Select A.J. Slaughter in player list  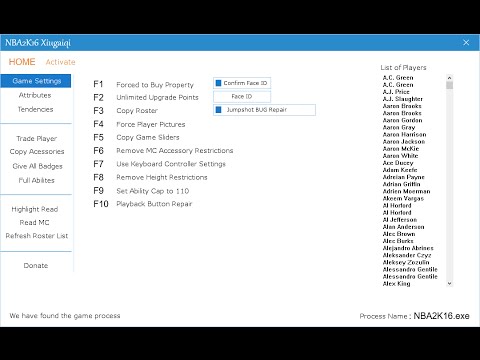pyautogui.click(x=403, y=99)
